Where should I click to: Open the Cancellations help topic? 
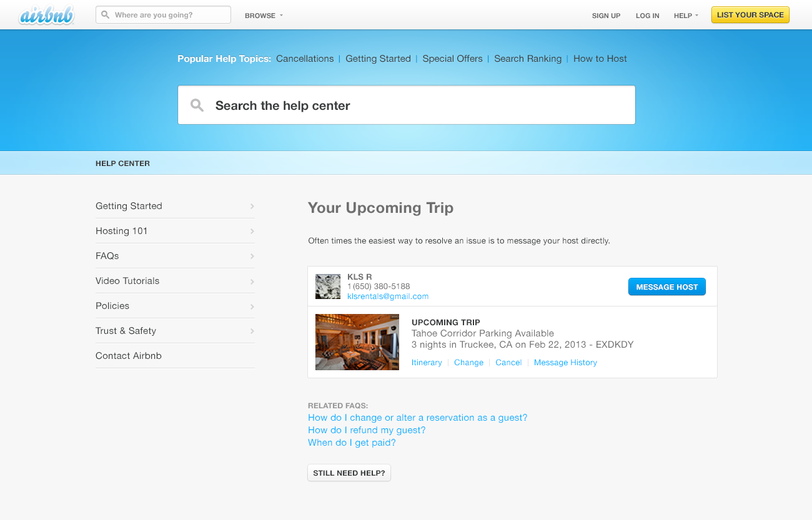305,59
